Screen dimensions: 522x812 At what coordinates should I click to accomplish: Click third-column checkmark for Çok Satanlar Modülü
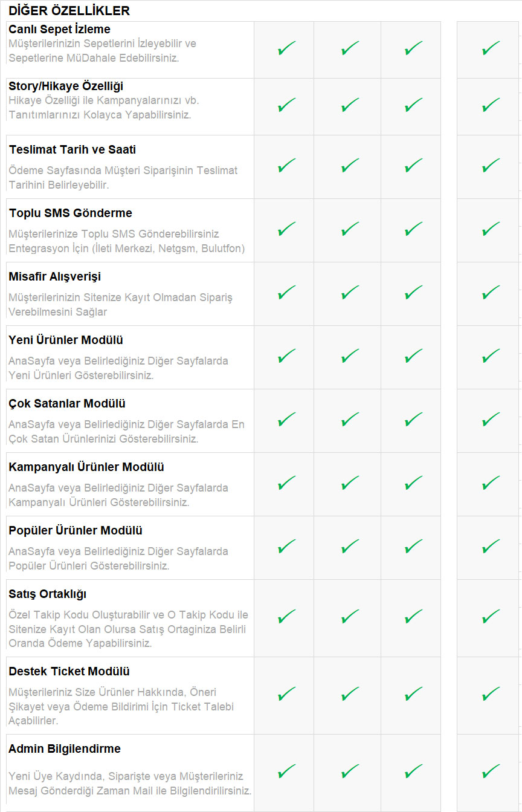pyautogui.click(x=413, y=420)
